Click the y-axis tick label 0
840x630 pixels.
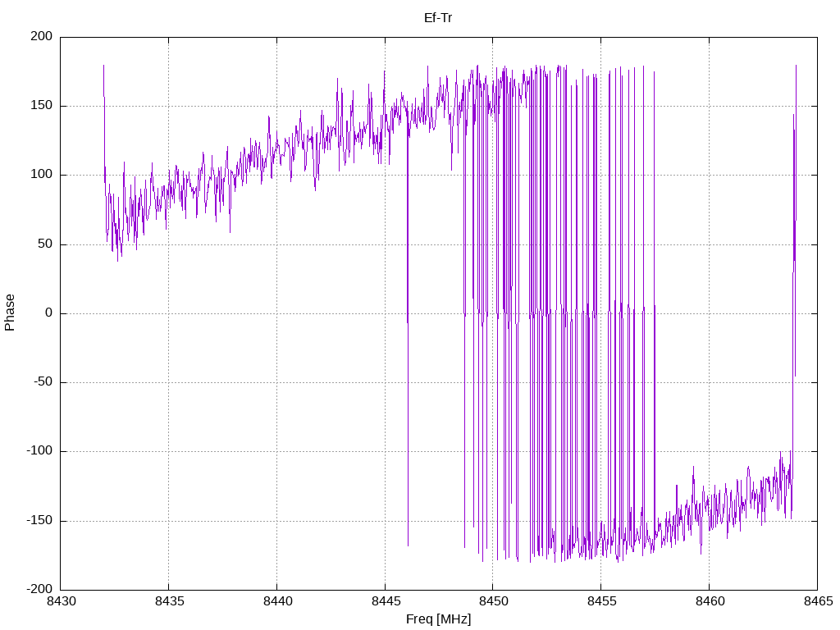48,313
